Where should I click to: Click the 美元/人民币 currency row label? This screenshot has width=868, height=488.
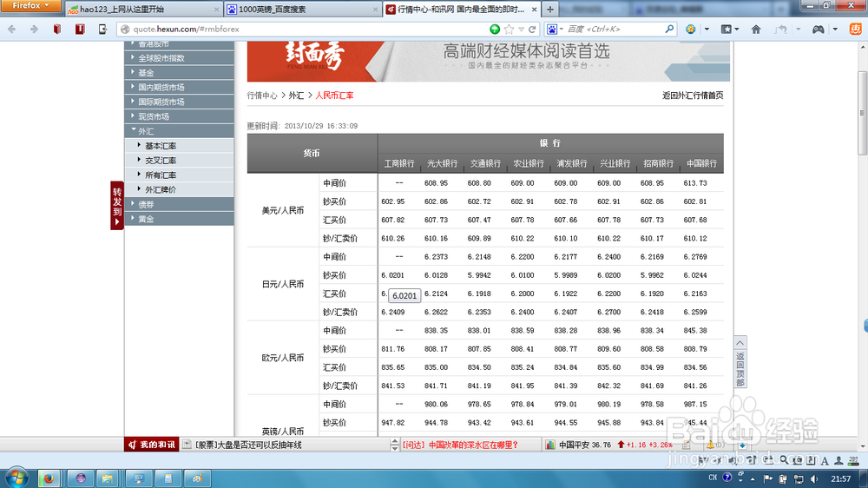click(283, 210)
